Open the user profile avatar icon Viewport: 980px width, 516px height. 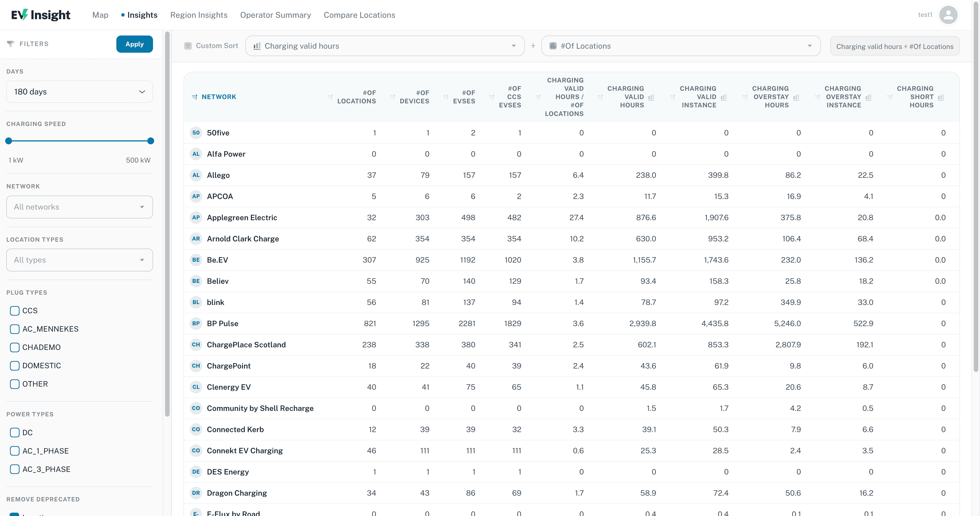[x=948, y=15]
